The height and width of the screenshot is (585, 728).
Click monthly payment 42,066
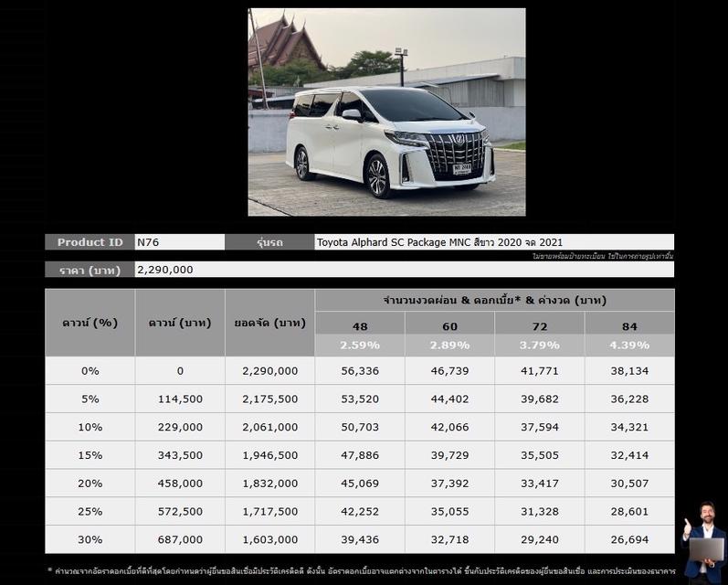pyautogui.click(x=450, y=427)
